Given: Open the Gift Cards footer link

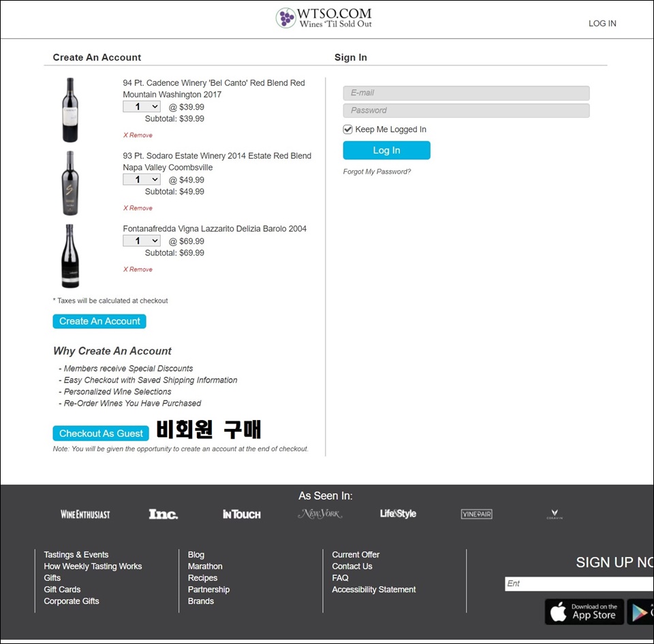Looking at the screenshot, I should 62,590.
